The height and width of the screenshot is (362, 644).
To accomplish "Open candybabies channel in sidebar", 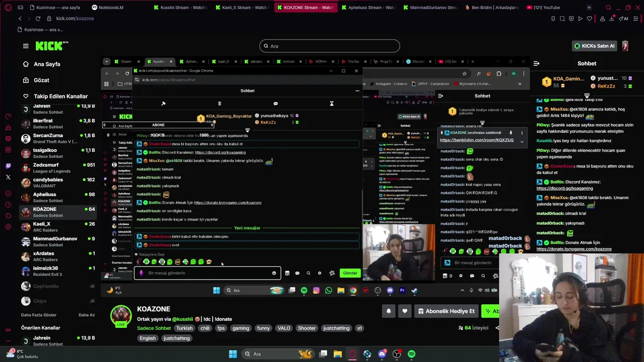I will (58, 183).
